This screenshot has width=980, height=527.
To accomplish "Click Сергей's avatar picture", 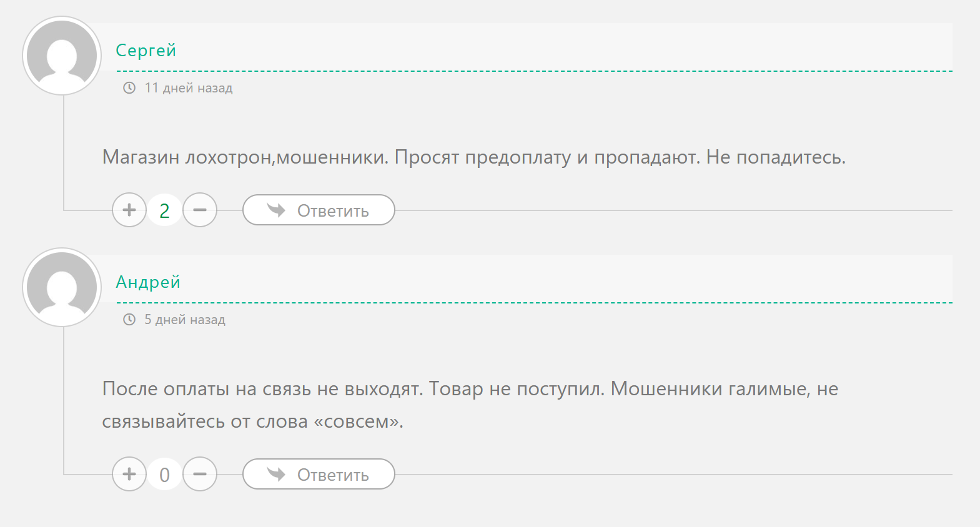I will 62,56.
